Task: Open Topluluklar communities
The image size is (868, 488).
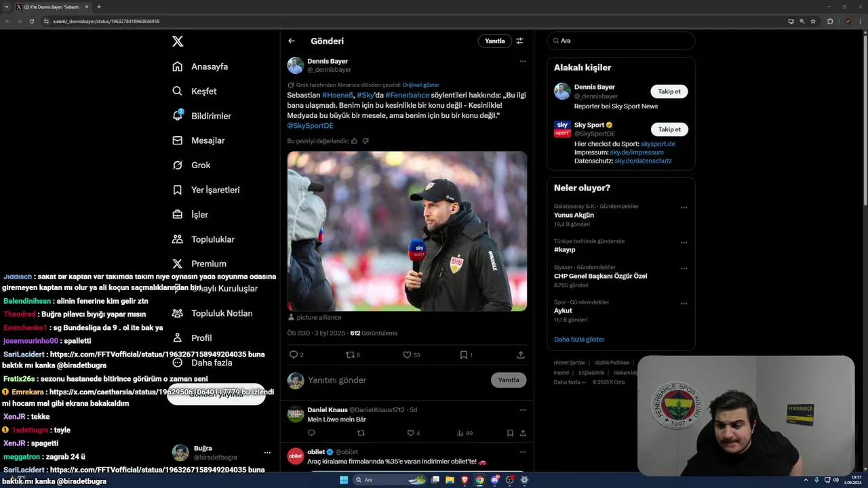Action: pos(203,239)
